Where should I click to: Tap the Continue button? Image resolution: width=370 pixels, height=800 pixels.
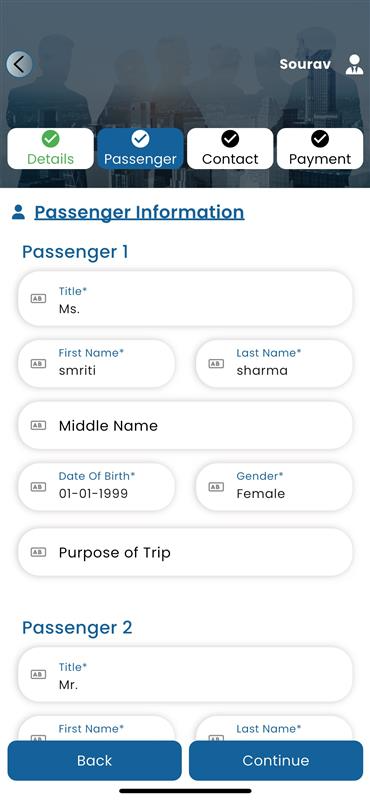point(276,761)
